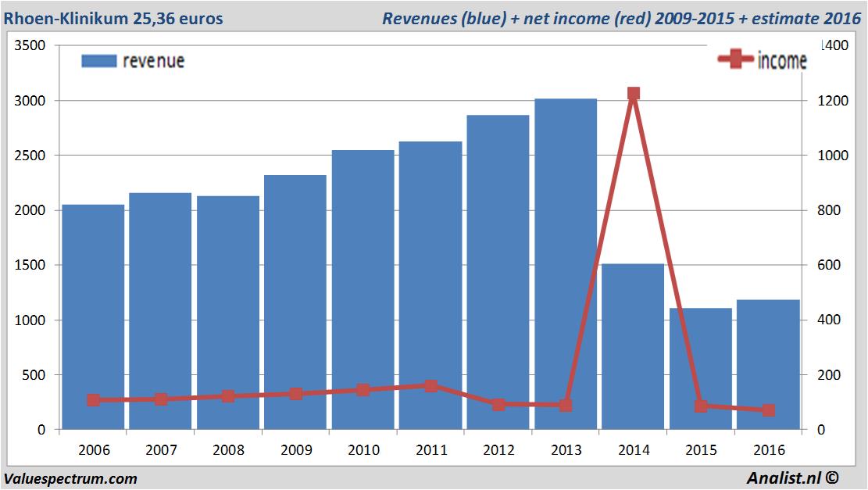868x490 pixels.
Task: Click the 2006 income data point
Action: (93, 400)
